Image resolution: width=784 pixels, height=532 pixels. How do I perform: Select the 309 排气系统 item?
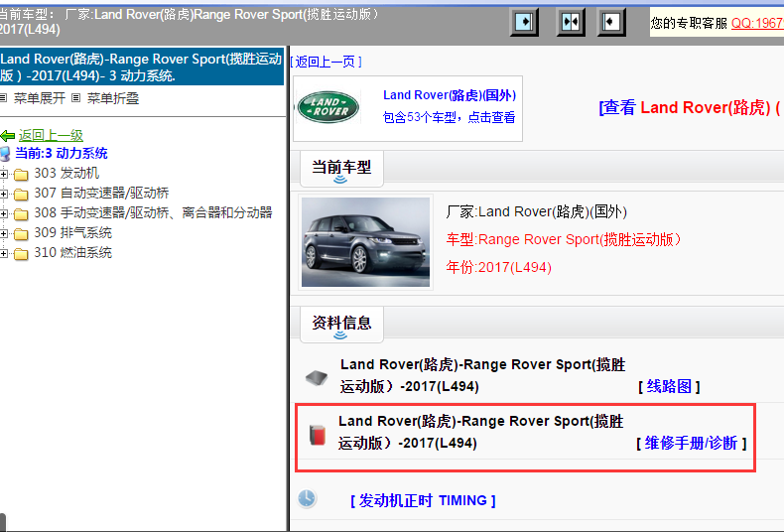pos(73,233)
